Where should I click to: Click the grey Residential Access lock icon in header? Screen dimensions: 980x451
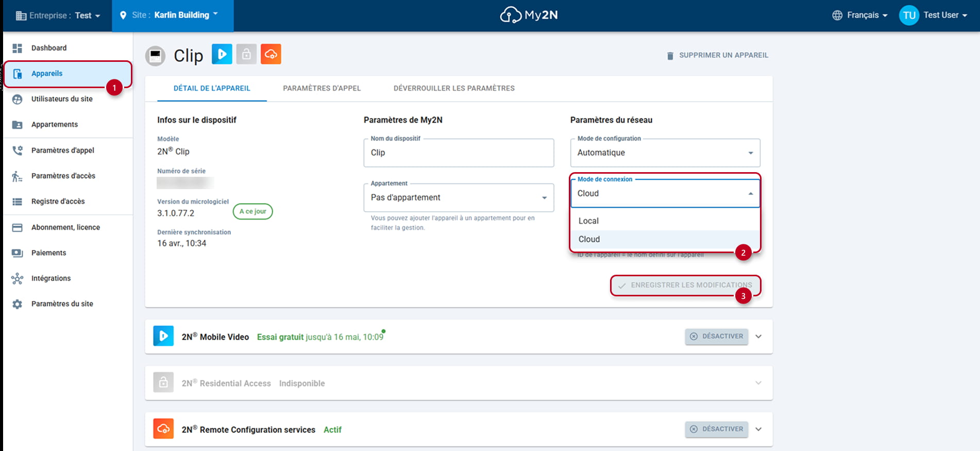[246, 54]
